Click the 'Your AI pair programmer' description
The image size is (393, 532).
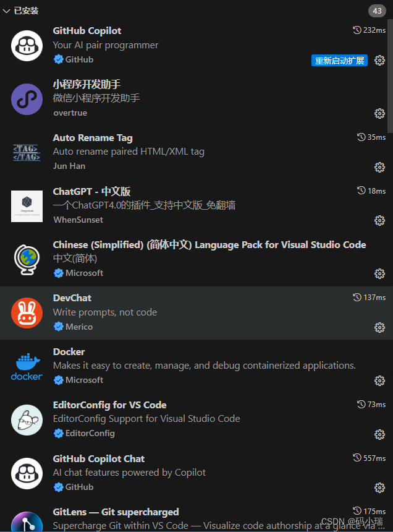point(106,45)
